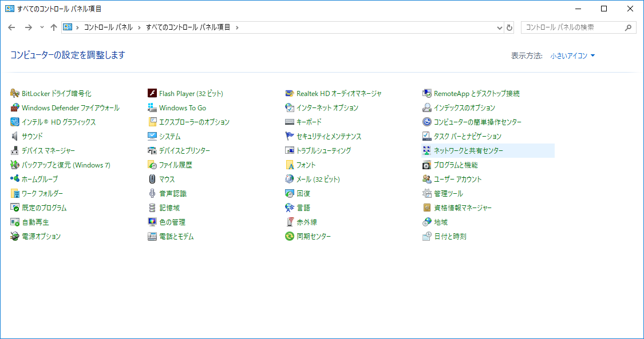
Task: Click the コントロール パネル breadcrumb
Action: pyautogui.click(x=108, y=27)
